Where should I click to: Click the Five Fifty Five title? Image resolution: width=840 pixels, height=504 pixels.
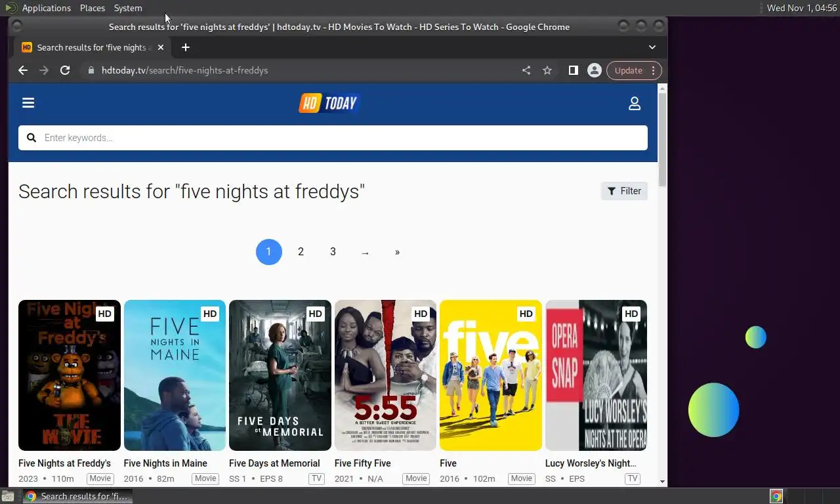coord(362,463)
